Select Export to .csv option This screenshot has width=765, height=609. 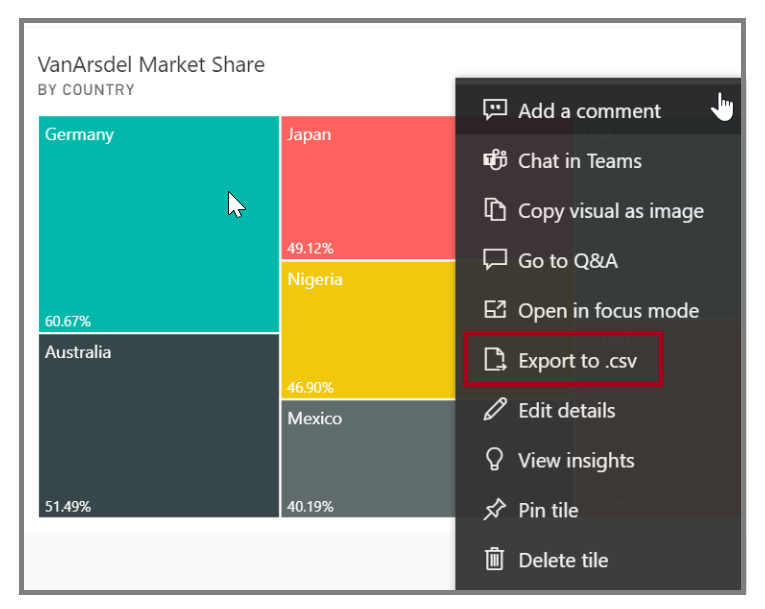pyautogui.click(x=598, y=360)
